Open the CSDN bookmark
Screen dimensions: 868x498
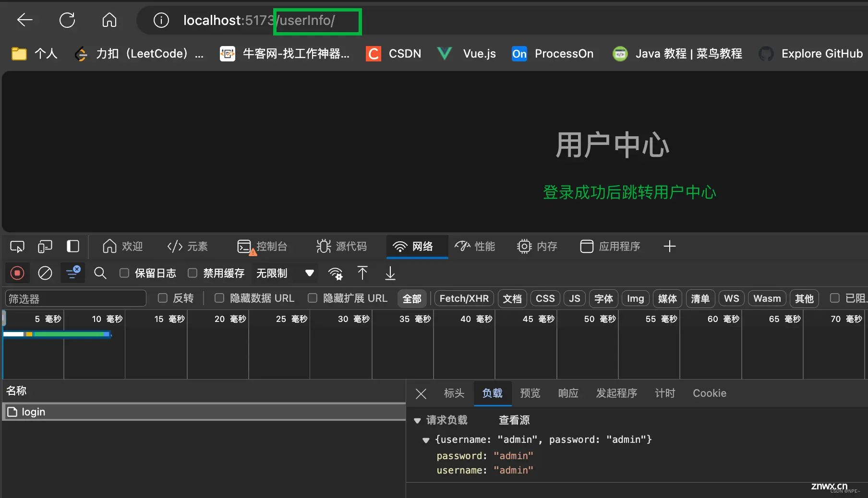tap(394, 53)
